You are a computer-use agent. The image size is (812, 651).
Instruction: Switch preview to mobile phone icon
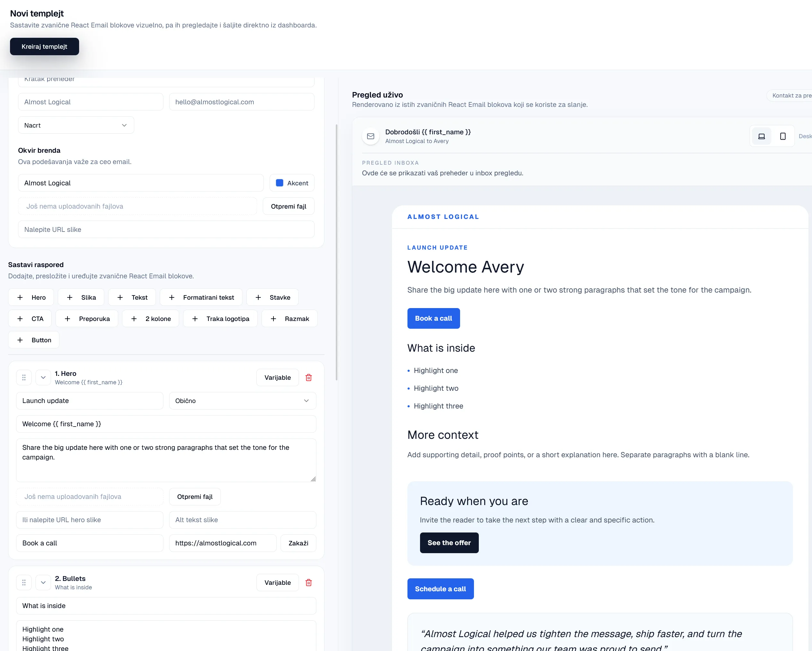pyautogui.click(x=783, y=136)
